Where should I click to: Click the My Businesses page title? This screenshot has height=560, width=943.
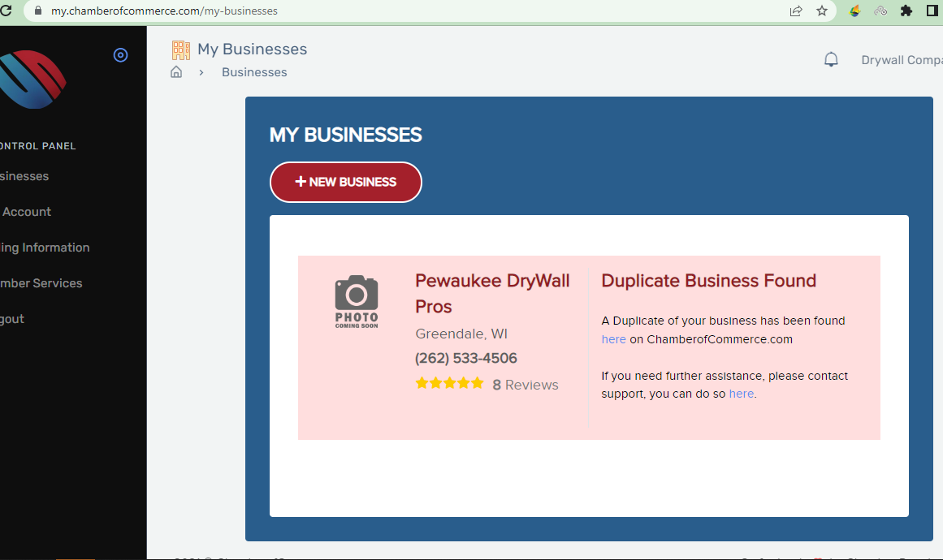coord(252,50)
